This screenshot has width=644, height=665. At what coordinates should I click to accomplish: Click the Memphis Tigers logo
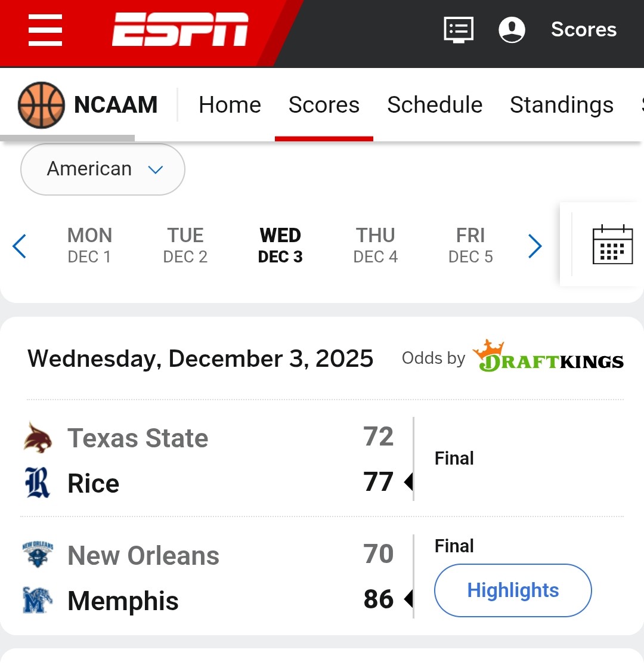click(38, 601)
